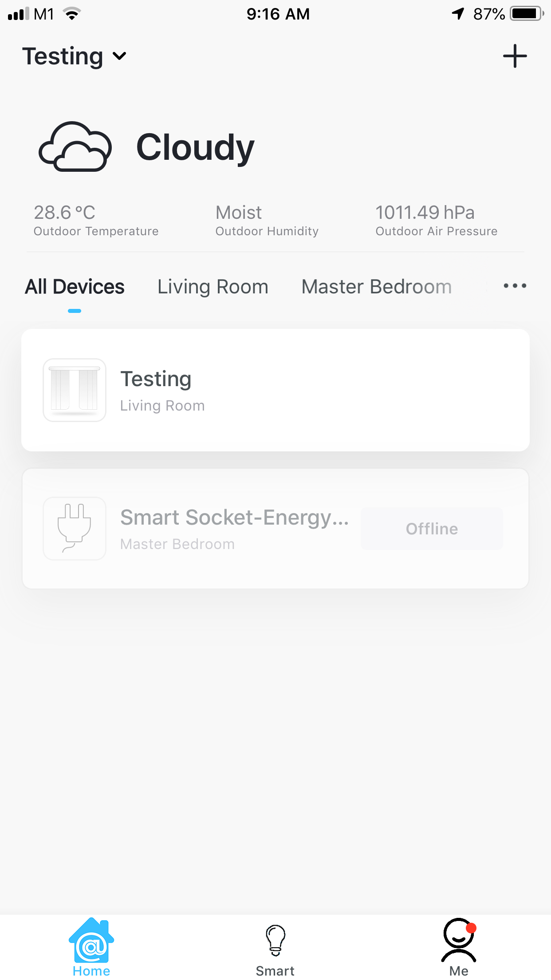The width and height of the screenshot is (551, 980).
Task: Select the All Devices tab
Action: pos(75,287)
